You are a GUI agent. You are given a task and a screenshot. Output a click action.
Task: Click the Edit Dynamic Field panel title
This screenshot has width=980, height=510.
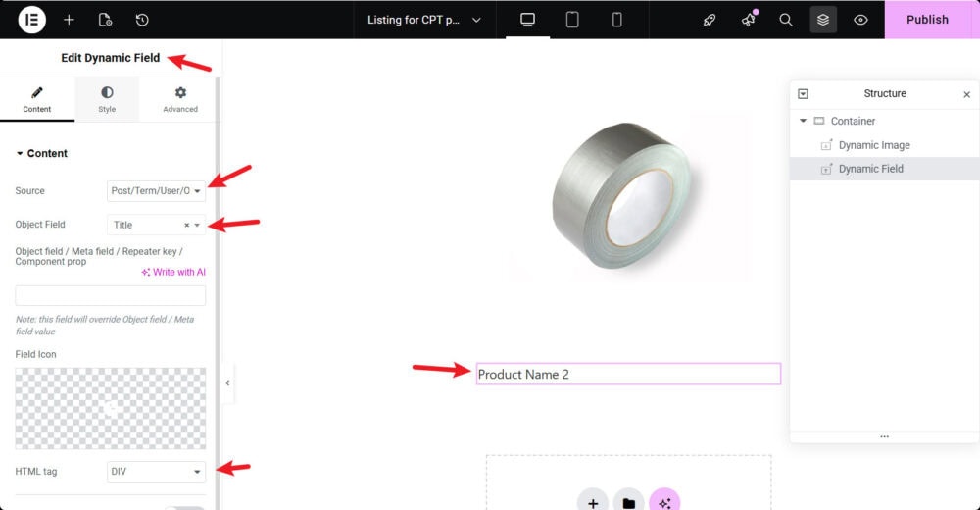[110, 58]
